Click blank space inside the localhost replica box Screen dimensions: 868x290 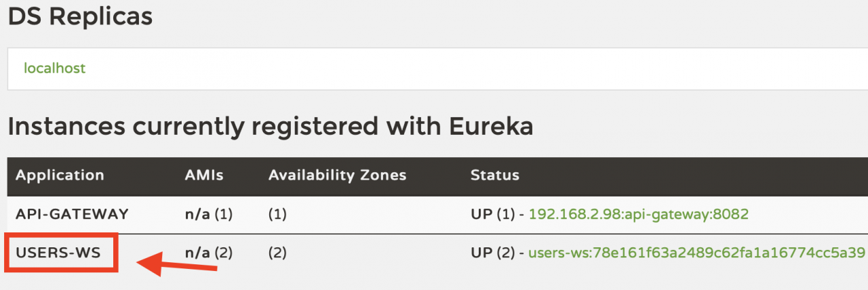[475, 68]
